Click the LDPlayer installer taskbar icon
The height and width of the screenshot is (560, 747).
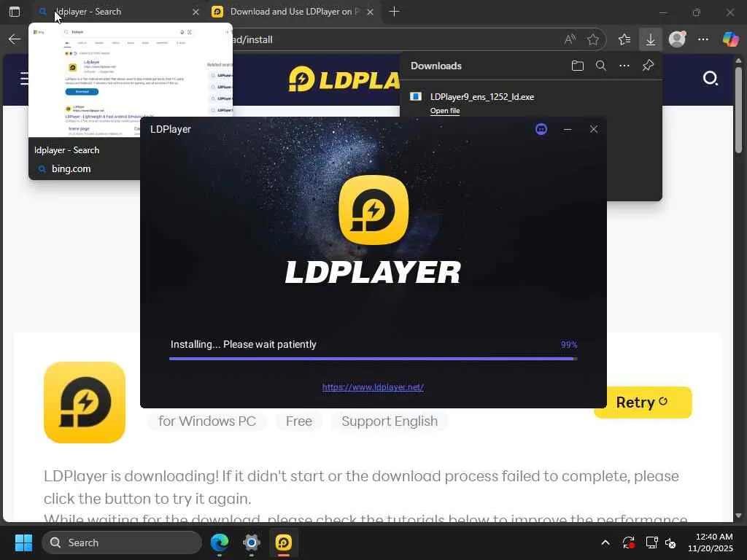pyautogui.click(x=284, y=542)
